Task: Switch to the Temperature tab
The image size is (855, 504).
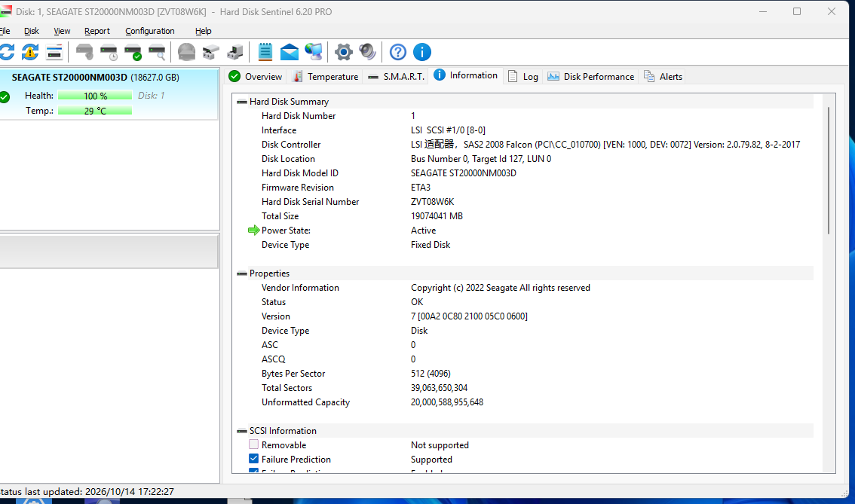Action: coord(326,76)
